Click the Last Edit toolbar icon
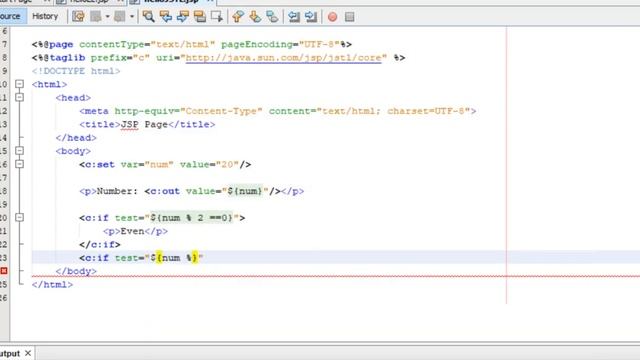Viewport: 640px width, 360px height. pyautogui.click(x=78, y=16)
